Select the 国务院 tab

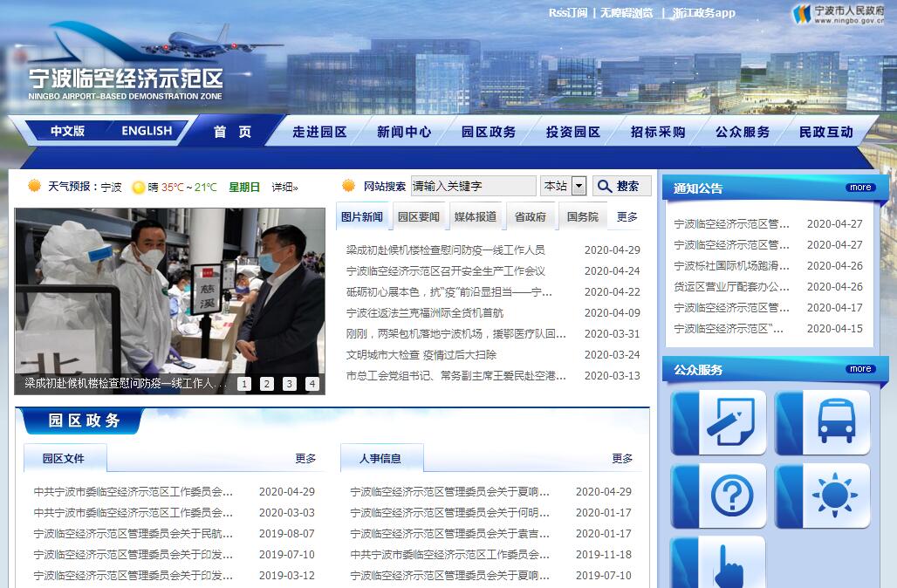582,216
